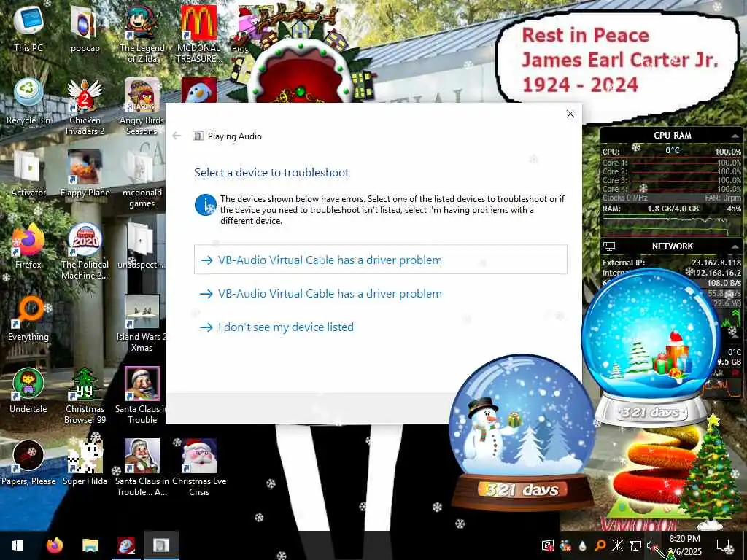The image size is (747, 560).
Task: Click the snowflake star tray icon
Action: 617,545
